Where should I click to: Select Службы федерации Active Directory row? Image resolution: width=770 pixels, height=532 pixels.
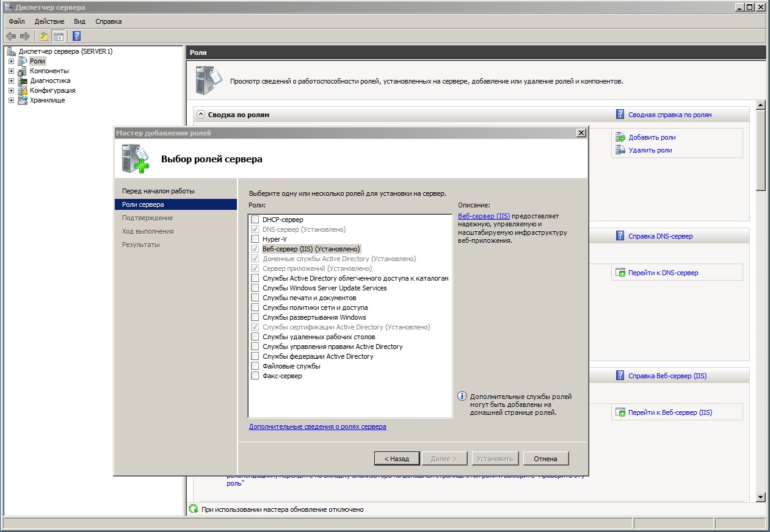point(318,356)
